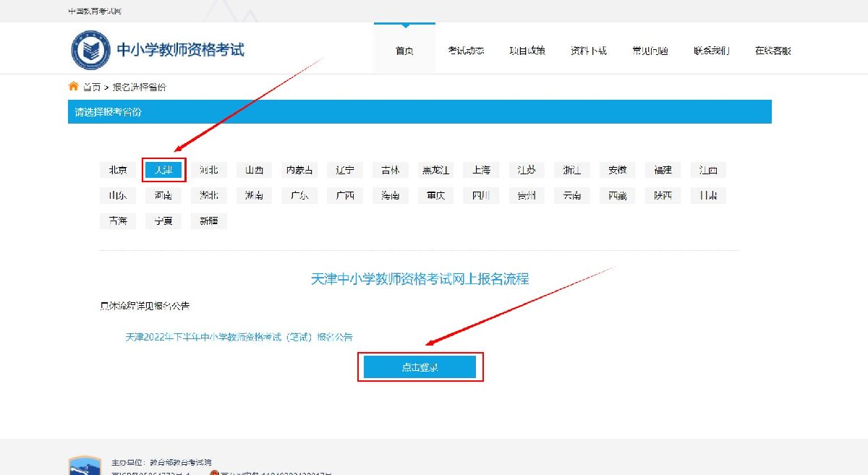The height and width of the screenshot is (475, 868).
Task: Select the 黑龙江 province button
Action: click(x=435, y=170)
